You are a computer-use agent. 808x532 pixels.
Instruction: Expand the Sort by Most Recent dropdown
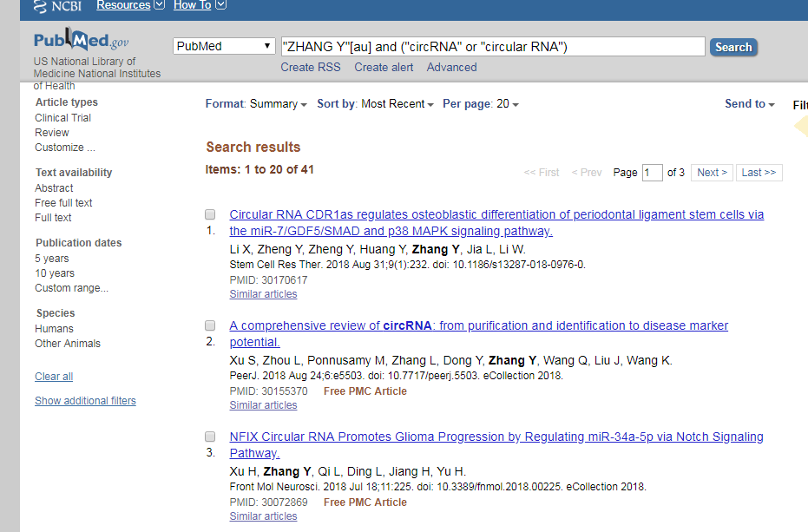click(x=376, y=104)
